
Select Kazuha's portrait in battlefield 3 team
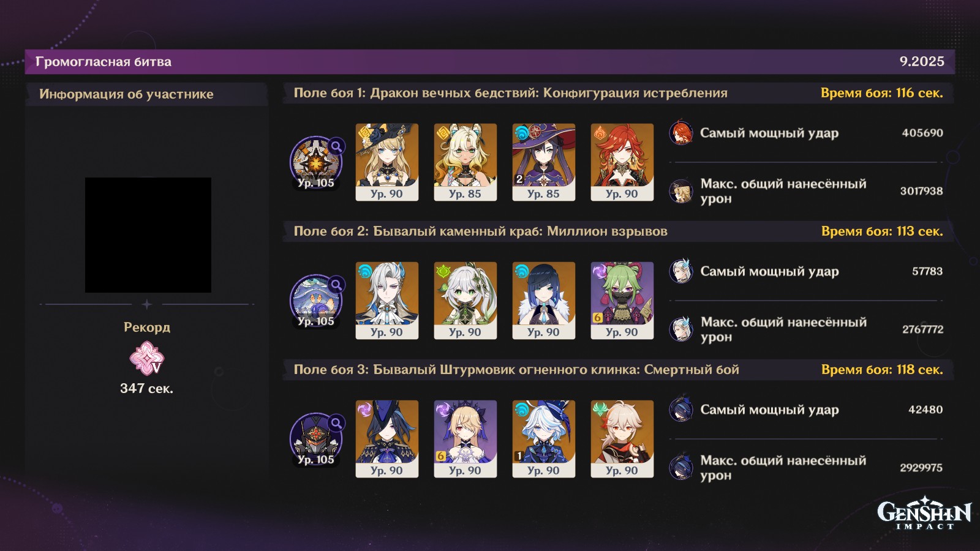tap(622, 439)
